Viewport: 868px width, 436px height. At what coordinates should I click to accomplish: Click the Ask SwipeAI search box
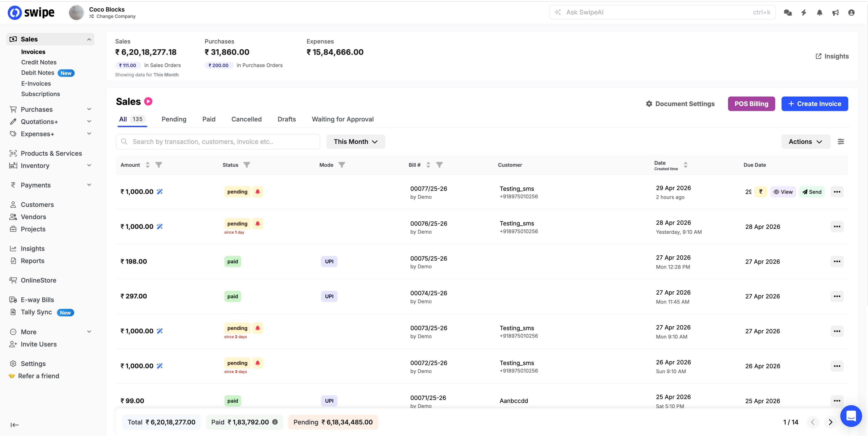662,12
